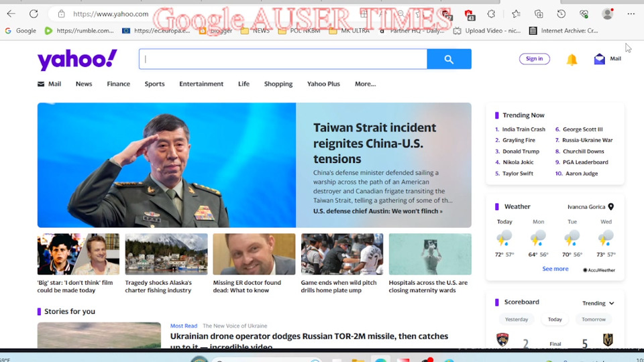Open the Google bookmark in the favorites bar
The height and width of the screenshot is (362, 644).
(x=21, y=31)
